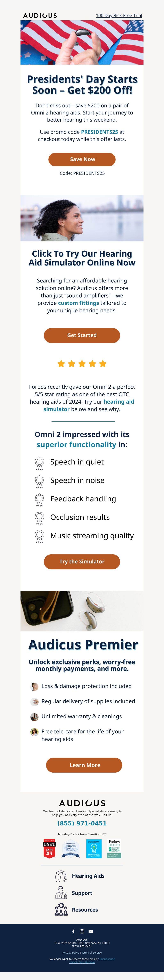This screenshot has width=164, height=980.
Task: Click the Hearing Aids ear icon
Action: coord(61,876)
